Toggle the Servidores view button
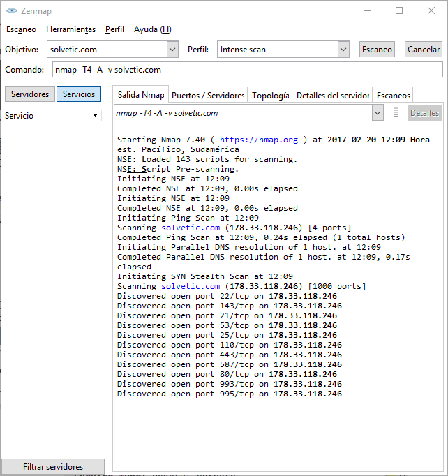The image size is (448, 476). point(30,94)
